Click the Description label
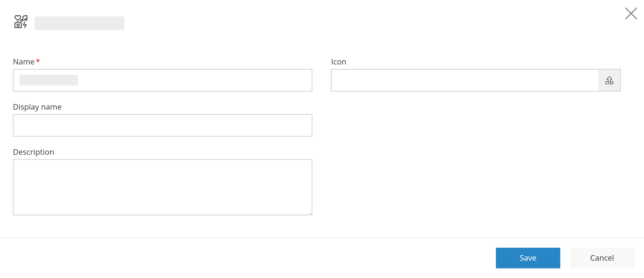Viewport: 644px width, 278px height. click(x=33, y=152)
